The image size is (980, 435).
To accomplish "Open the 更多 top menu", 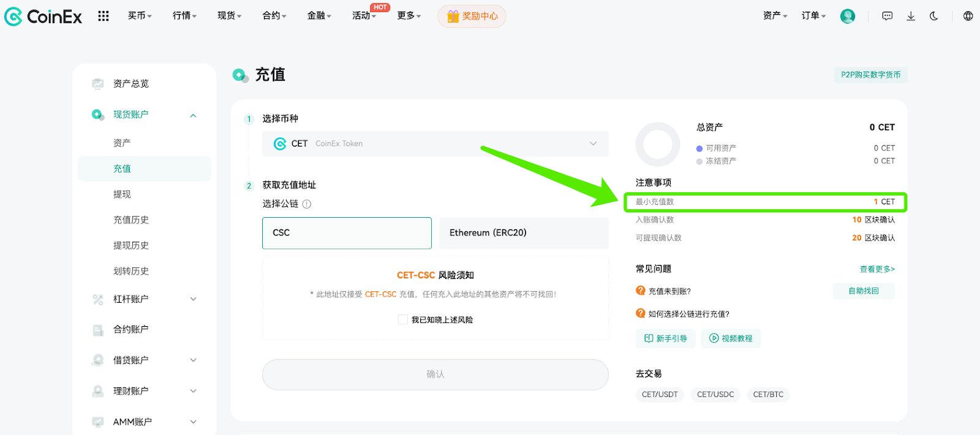I will click(409, 16).
